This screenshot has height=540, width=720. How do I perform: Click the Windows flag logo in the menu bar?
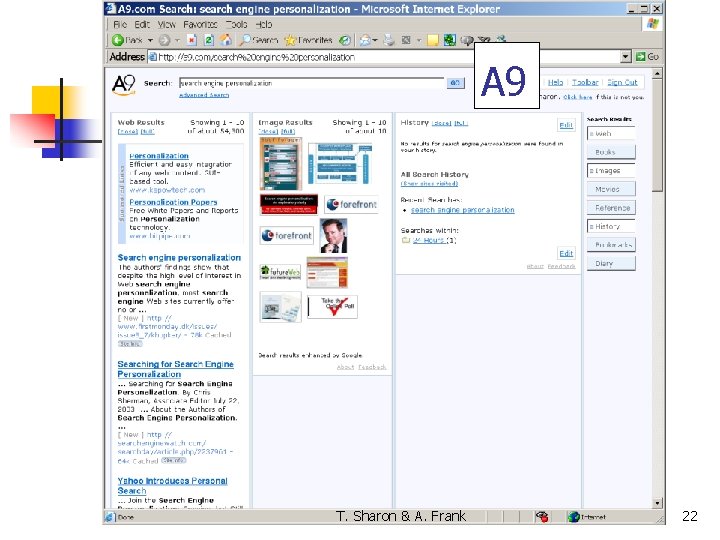pyautogui.click(x=652, y=24)
